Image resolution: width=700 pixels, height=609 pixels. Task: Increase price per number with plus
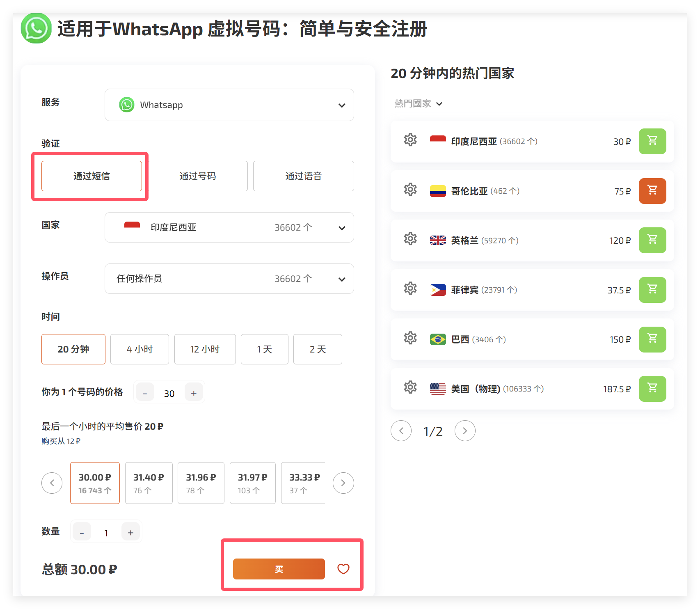tap(194, 393)
